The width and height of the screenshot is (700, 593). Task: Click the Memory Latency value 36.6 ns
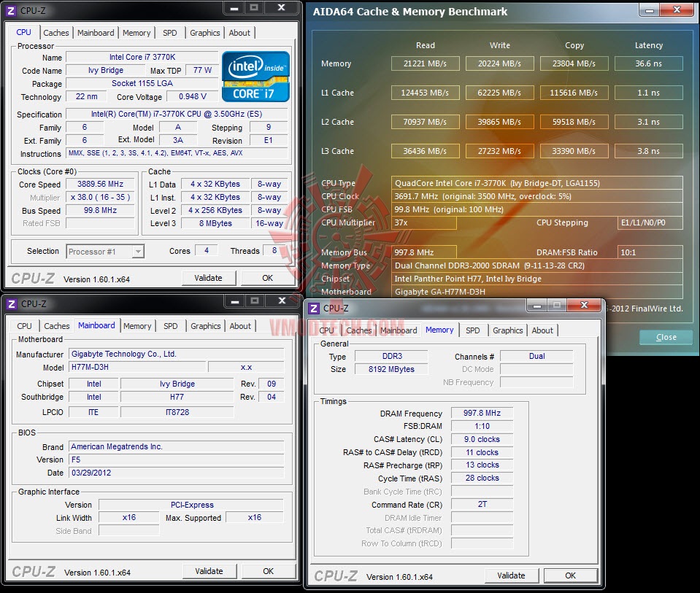point(649,63)
